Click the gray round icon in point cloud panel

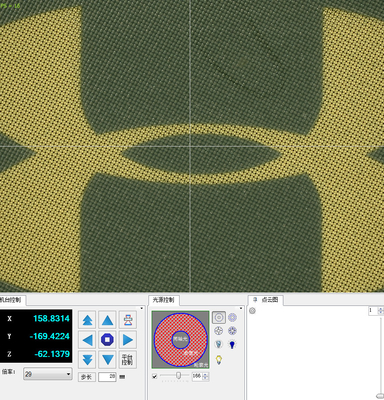253,311
